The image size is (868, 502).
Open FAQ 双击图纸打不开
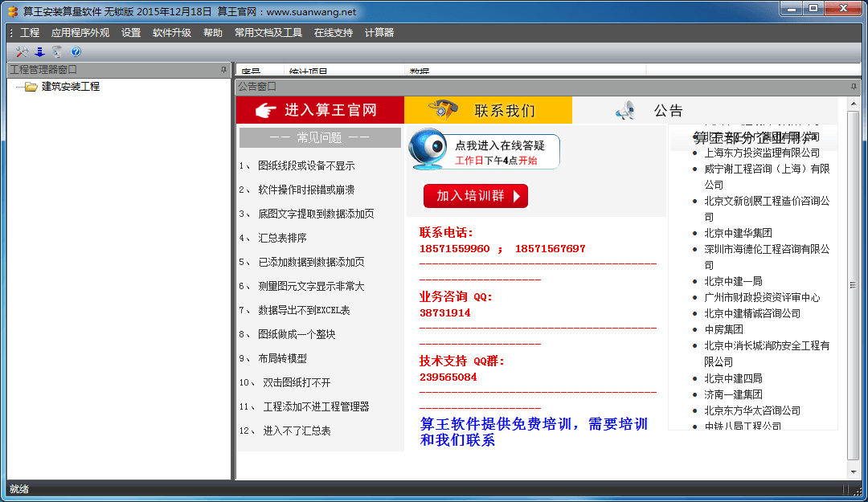[x=297, y=382]
